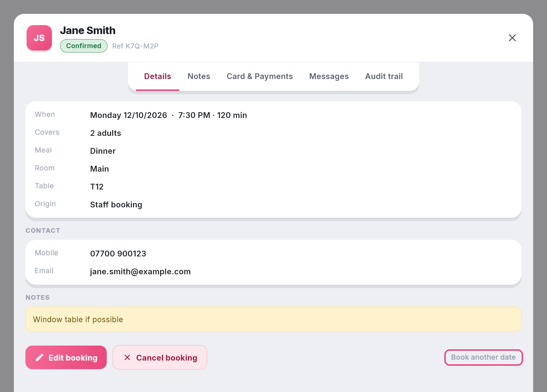Click the Edit booking button
Screen dimensions: 547x392
66,357
